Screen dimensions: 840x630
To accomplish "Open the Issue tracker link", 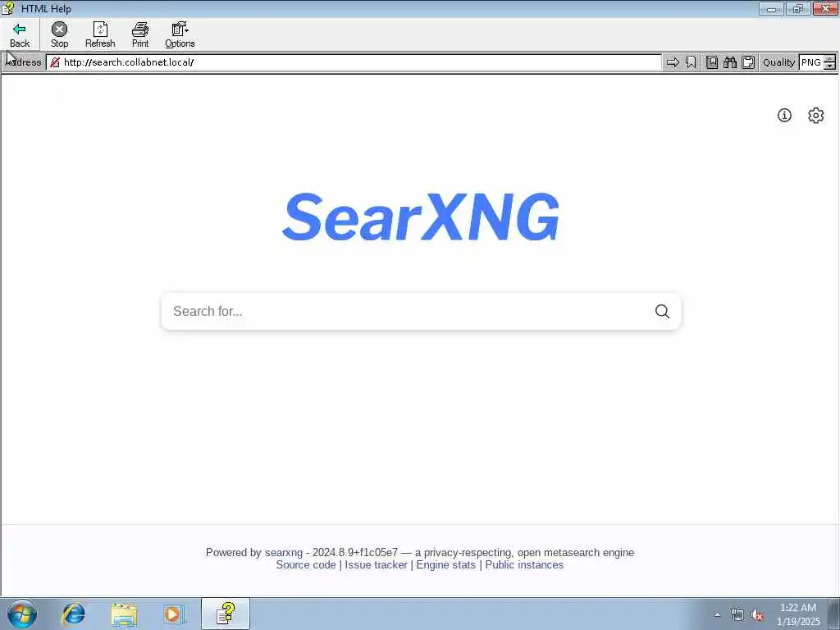I will 376,564.
